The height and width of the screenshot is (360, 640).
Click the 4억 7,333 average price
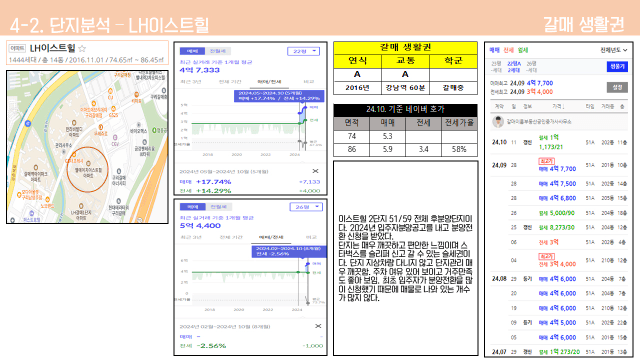click(x=200, y=70)
